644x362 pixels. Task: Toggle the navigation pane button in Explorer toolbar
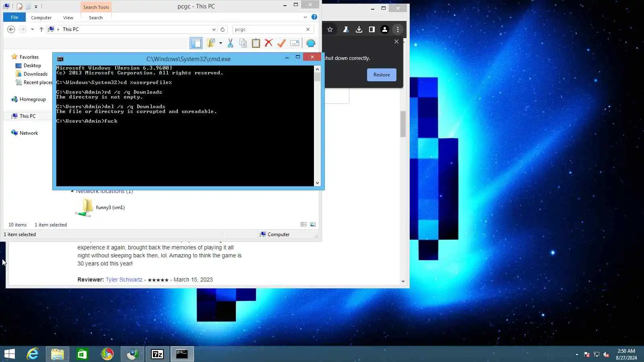[x=196, y=43]
